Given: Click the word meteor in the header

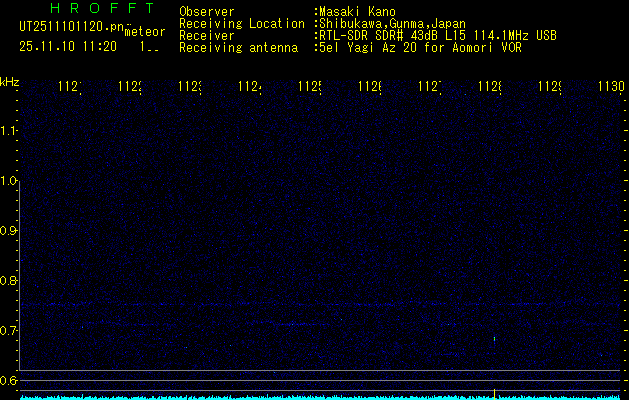Looking at the screenshot, I should point(145,32).
